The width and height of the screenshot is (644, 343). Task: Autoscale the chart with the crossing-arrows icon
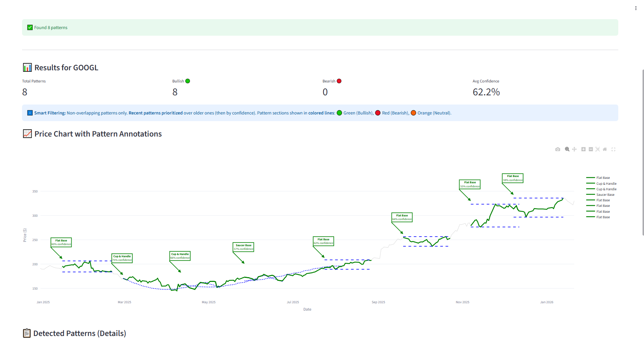click(x=598, y=149)
